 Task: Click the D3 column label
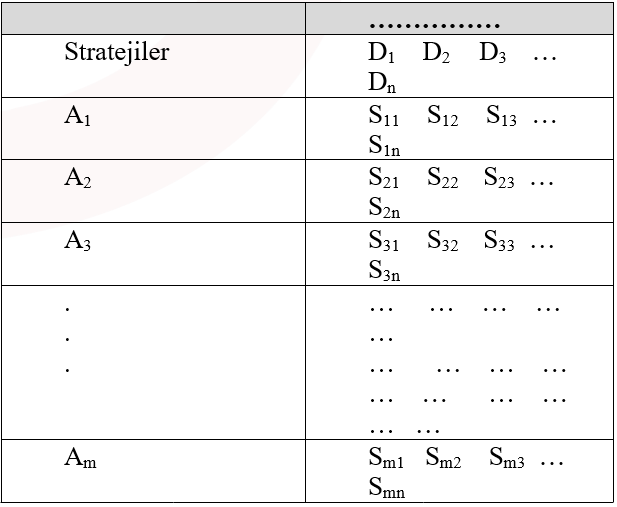click(492, 55)
